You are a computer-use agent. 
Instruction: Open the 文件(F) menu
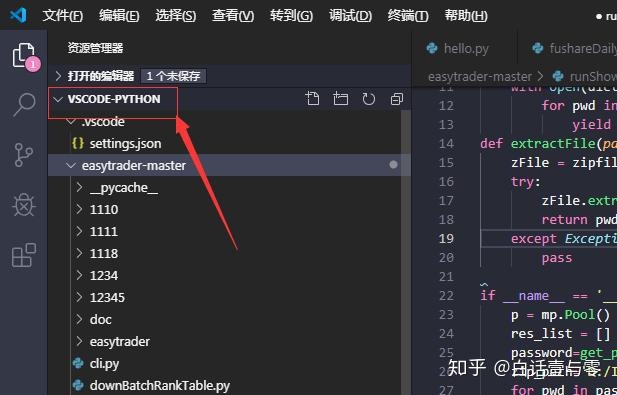tap(63, 16)
